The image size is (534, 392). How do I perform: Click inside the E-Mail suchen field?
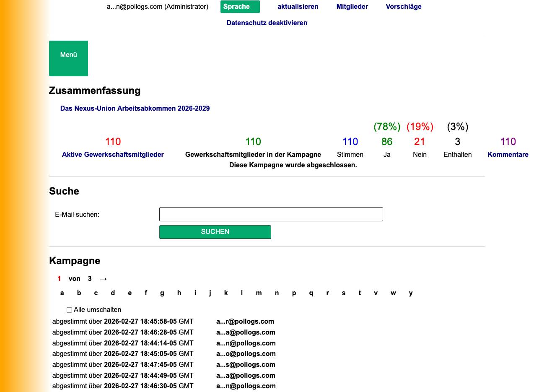point(271,214)
